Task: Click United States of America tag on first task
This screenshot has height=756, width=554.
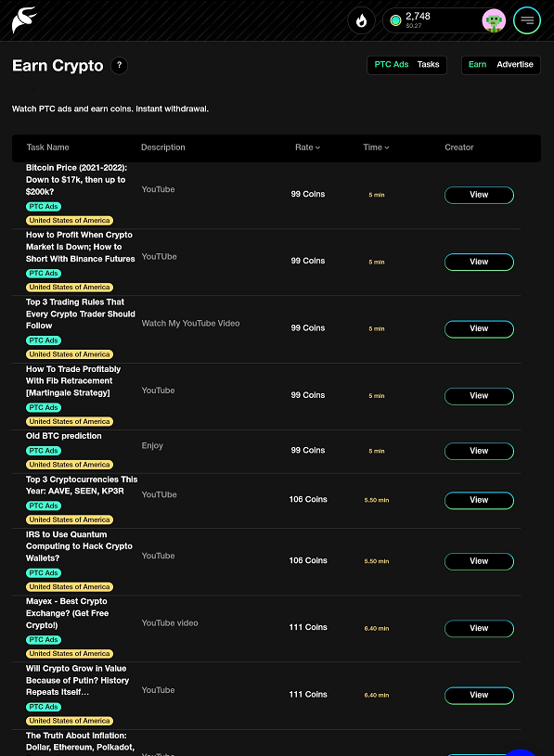Action: coord(70,221)
